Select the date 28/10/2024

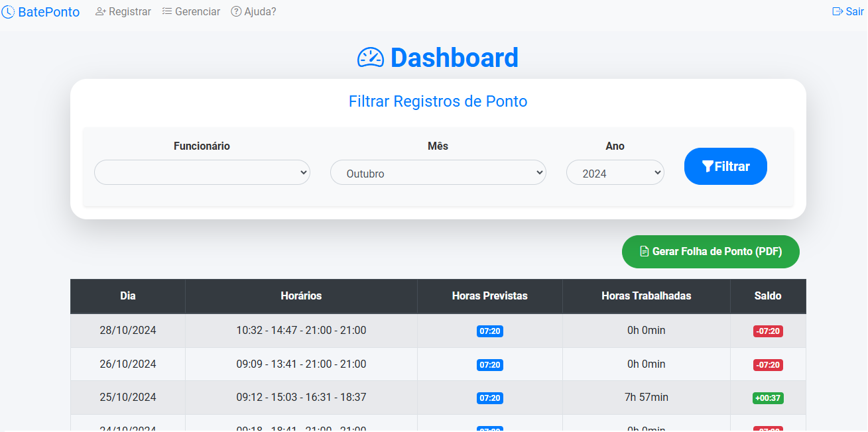pos(128,331)
